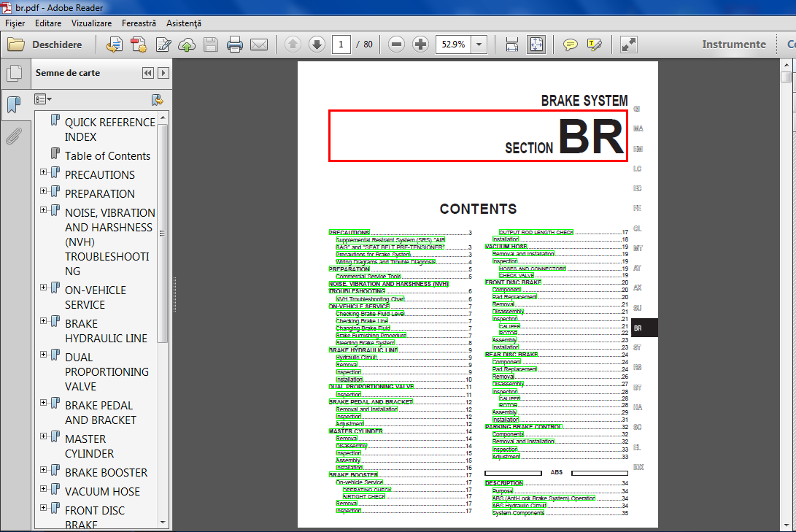Expand the PREPARATION bookmark
This screenshot has width=796, height=532.
(44, 191)
